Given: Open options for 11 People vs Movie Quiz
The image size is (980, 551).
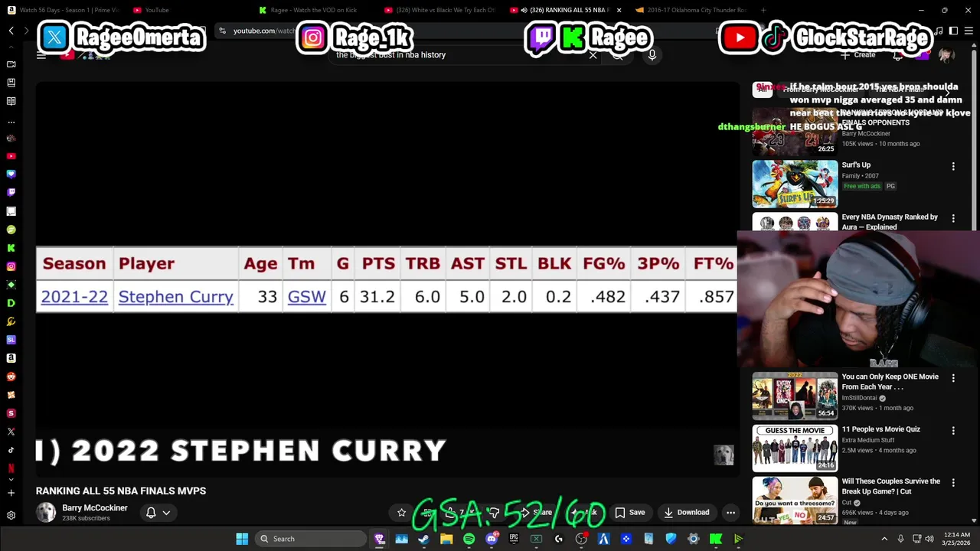Looking at the screenshot, I should coord(953,431).
